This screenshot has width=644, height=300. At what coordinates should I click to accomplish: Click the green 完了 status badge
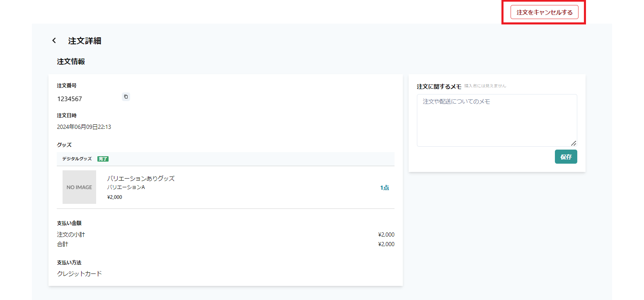[103, 159]
